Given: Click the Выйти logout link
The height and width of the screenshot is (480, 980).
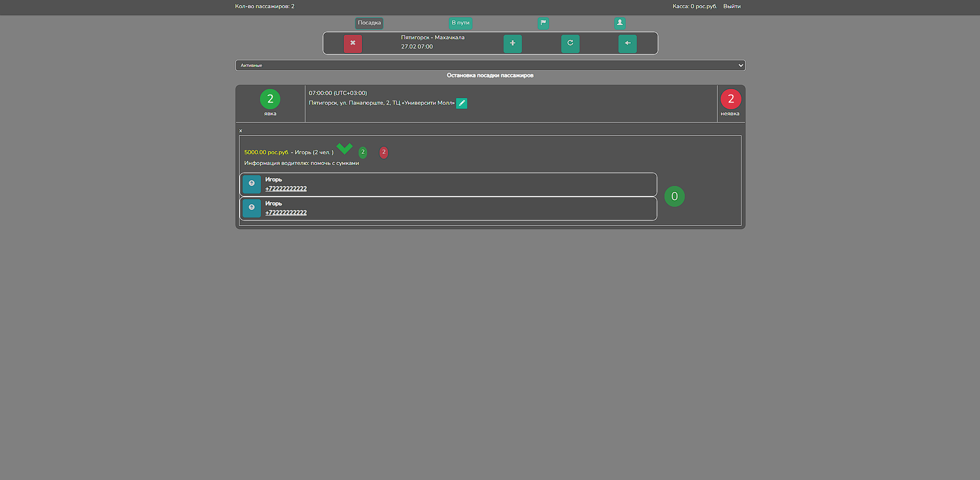Looking at the screenshot, I should point(731,7).
